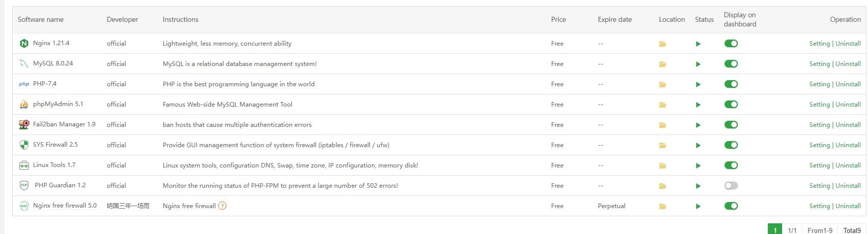
Task: Enable PHP Guardian display on dashboard
Action: [x=731, y=186]
